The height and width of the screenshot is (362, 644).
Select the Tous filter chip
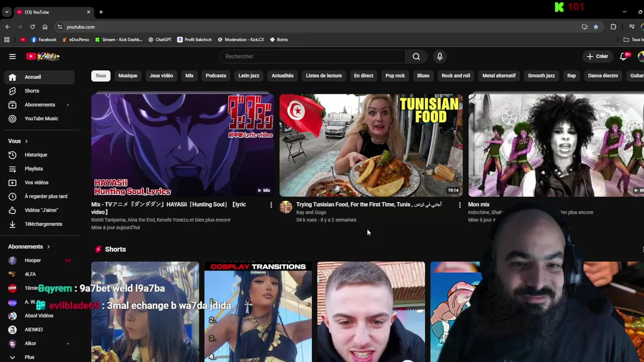tap(101, 75)
